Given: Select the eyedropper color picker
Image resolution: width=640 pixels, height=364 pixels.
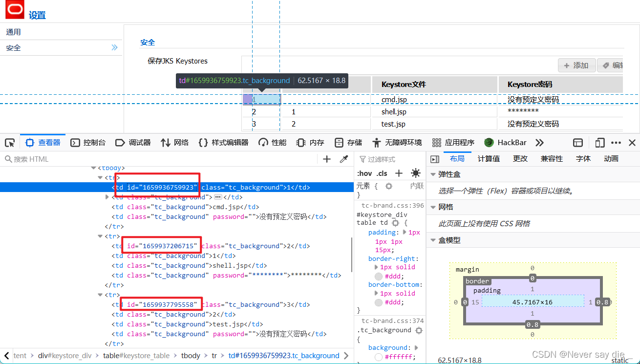Looking at the screenshot, I should click(344, 159).
